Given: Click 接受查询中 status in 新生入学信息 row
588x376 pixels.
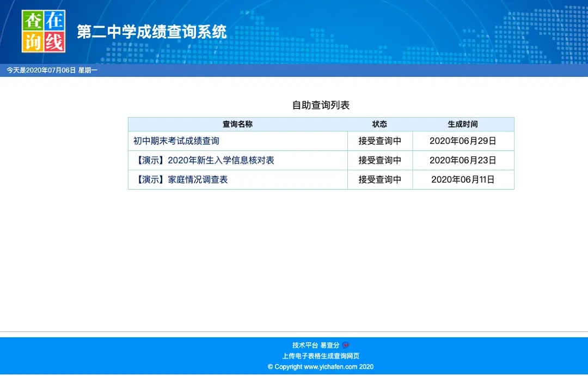Looking at the screenshot, I should [380, 160].
